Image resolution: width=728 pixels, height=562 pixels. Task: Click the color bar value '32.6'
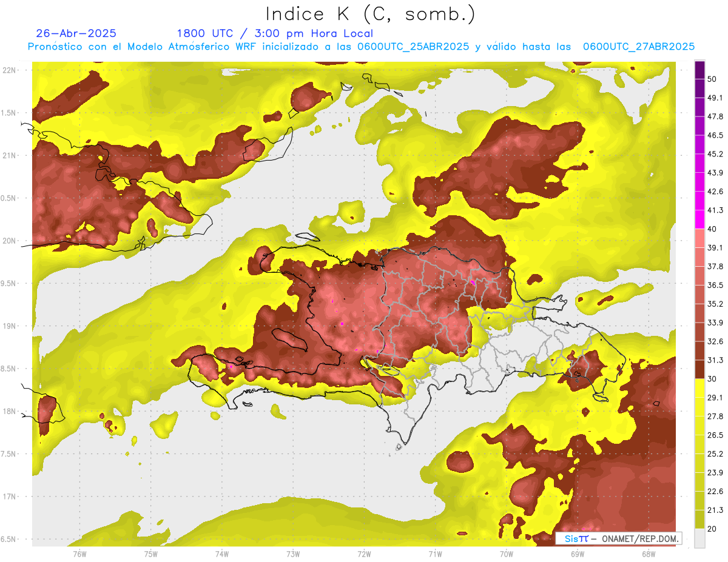[x=715, y=341]
